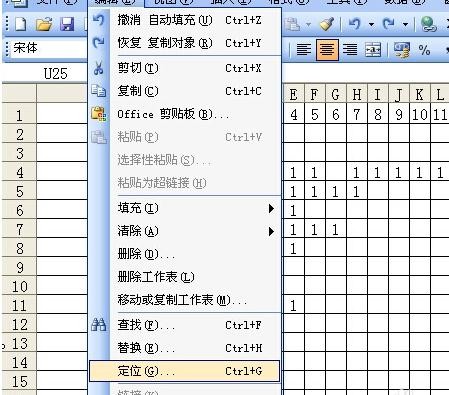Screen dimensions: 449x395
Task: Apply the currency style icon
Action: coord(401,50)
